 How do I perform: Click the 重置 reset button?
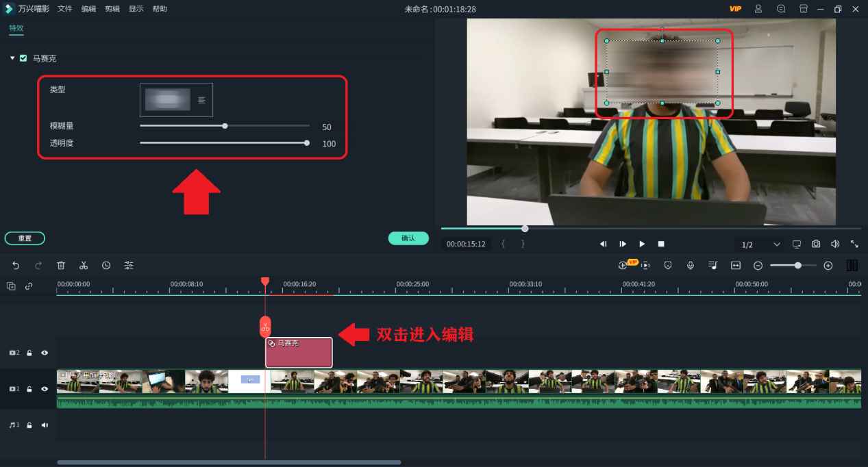pyautogui.click(x=25, y=238)
